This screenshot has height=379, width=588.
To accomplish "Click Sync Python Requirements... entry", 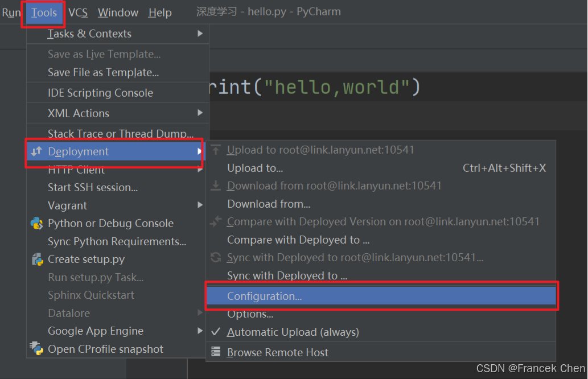I will (116, 241).
